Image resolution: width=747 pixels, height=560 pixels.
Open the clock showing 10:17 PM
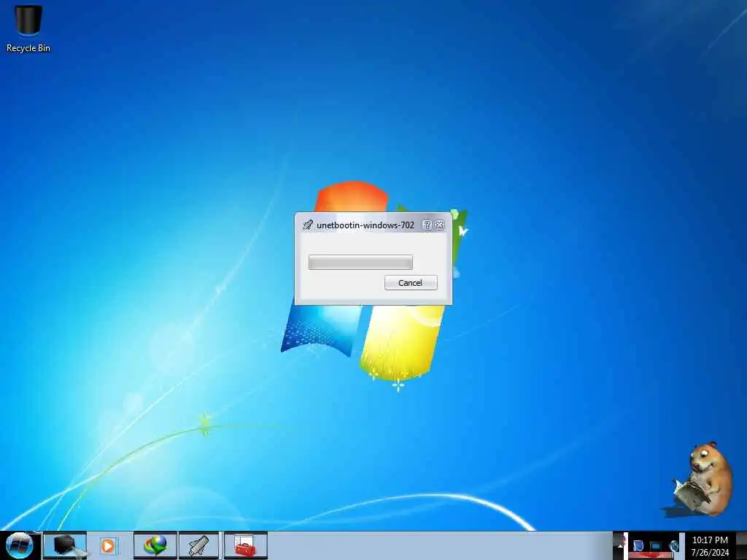[710, 540]
